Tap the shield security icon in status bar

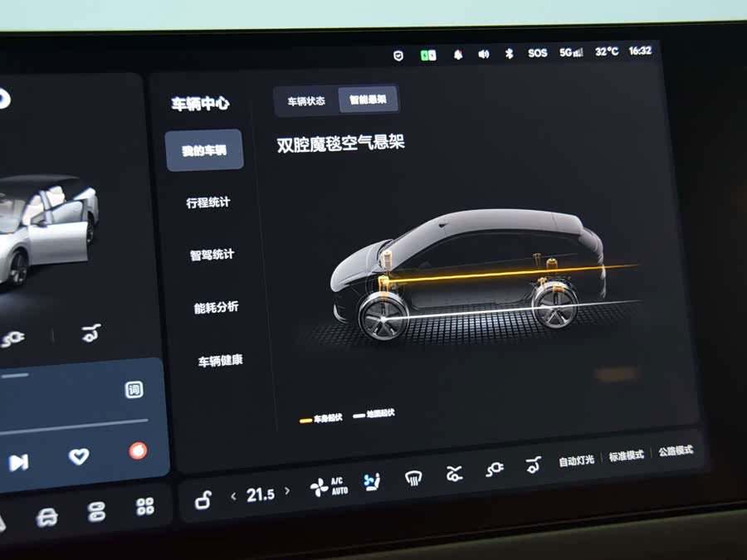coord(398,56)
